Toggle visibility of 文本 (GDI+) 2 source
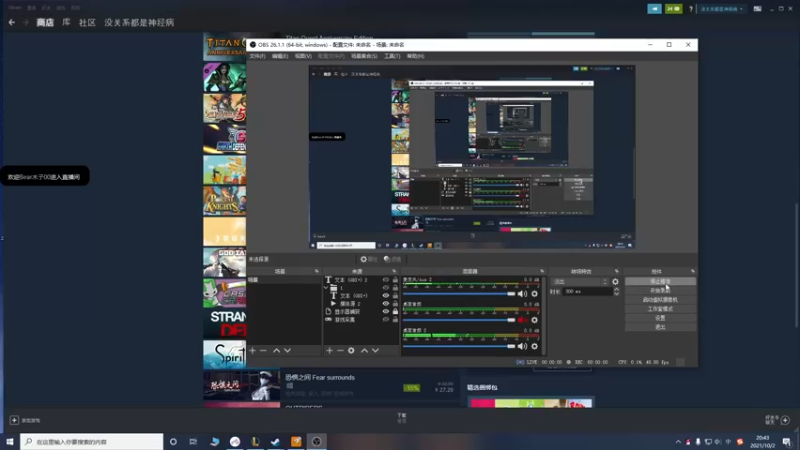Screen dimensions: 800x450 (x=386, y=280)
